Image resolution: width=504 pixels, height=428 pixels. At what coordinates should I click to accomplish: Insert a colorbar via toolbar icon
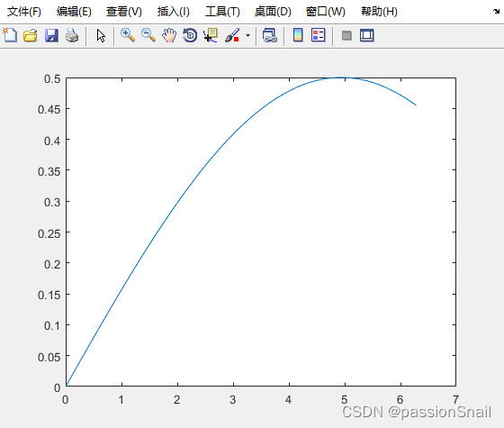(x=298, y=35)
